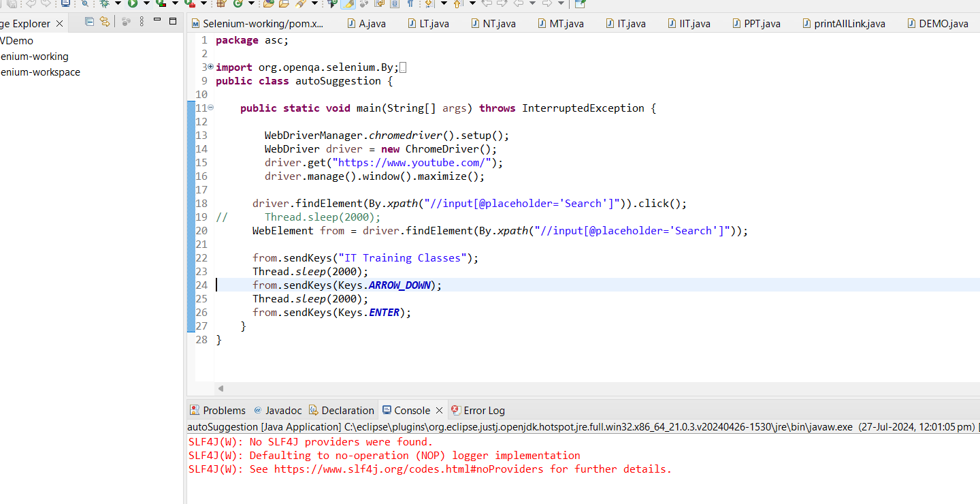Viewport: 980px width, 504px height.
Task: Open the View Menu in Package Explorer
Action: click(x=142, y=21)
